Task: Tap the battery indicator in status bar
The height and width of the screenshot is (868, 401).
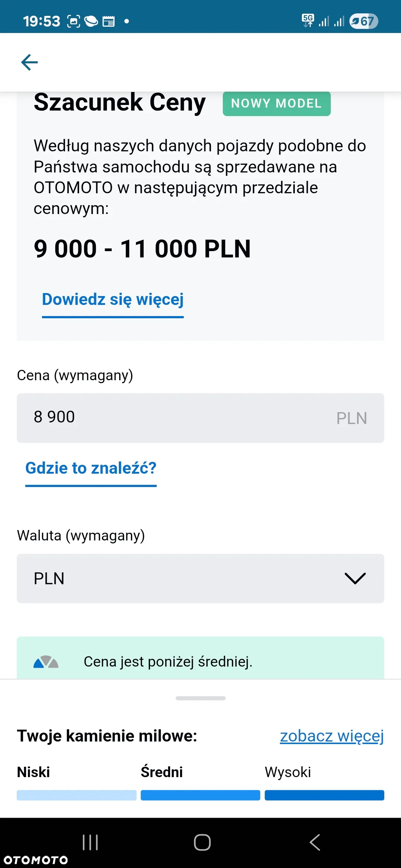Action: pyautogui.click(x=363, y=21)
